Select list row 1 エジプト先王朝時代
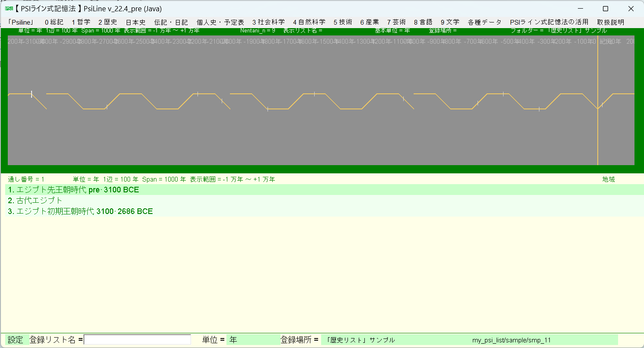Viewport: 644px width, 348px height. pos(324,190)
